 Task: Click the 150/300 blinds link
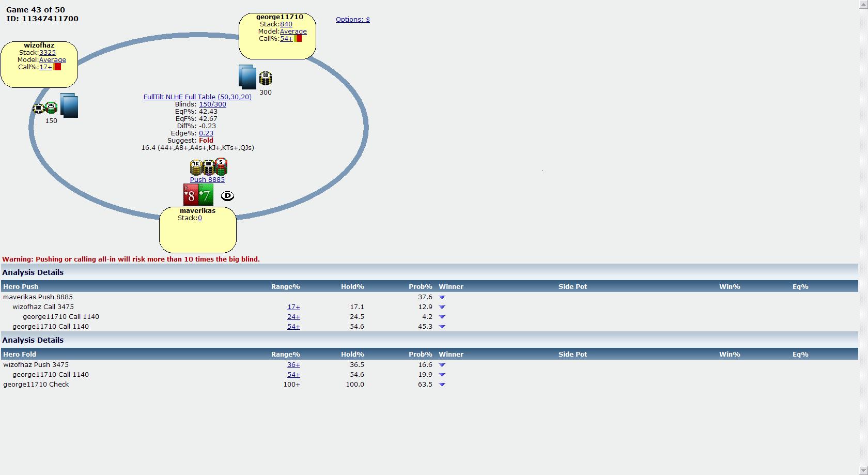[212, 104]
